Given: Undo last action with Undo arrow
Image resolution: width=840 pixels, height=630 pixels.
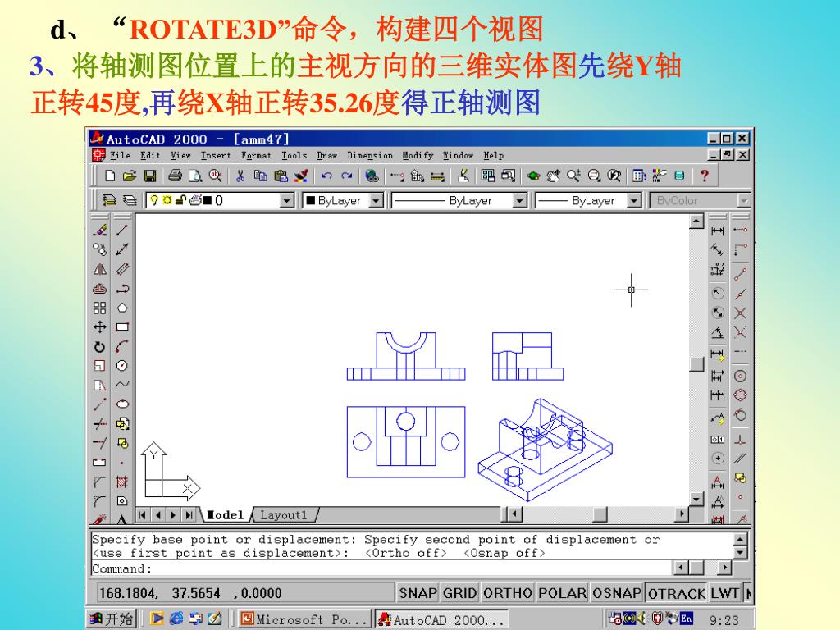Looking at the screenshot, I should pyautogui.click(x=326, y=176).
